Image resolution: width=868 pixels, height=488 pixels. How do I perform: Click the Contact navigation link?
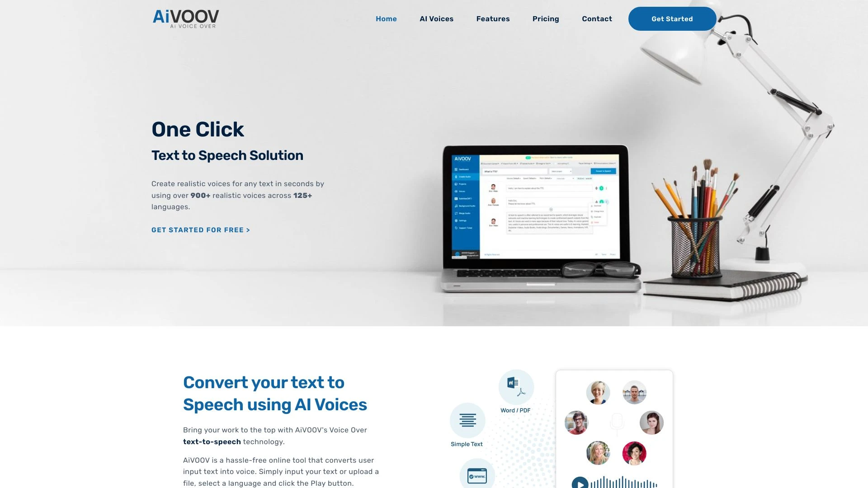pyautogui.click(x=597, y=18)
